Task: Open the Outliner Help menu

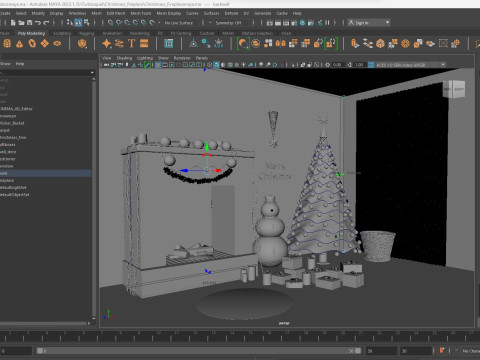Action: point(20,64)
